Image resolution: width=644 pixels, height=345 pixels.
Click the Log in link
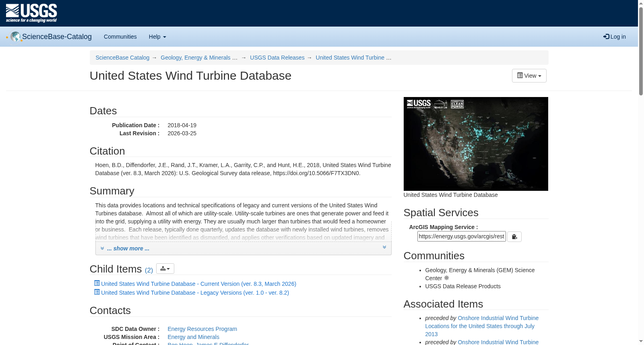615,37
